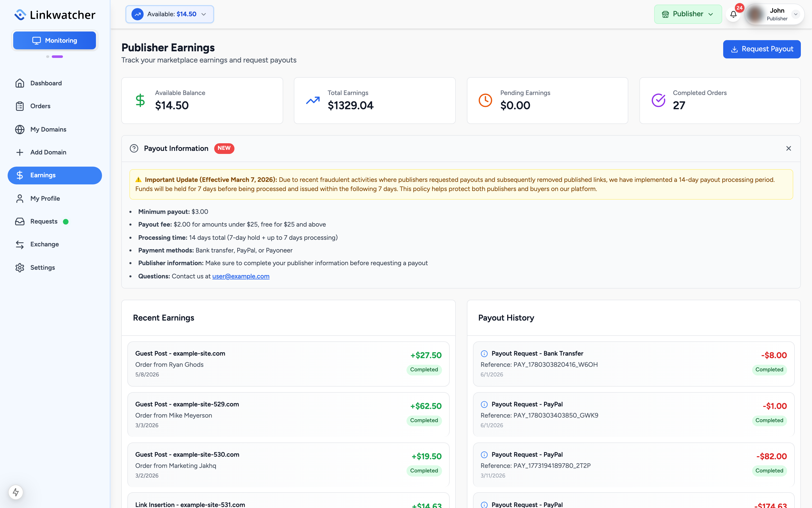Open My Domains page
The image size is (812, 508).
55,129
